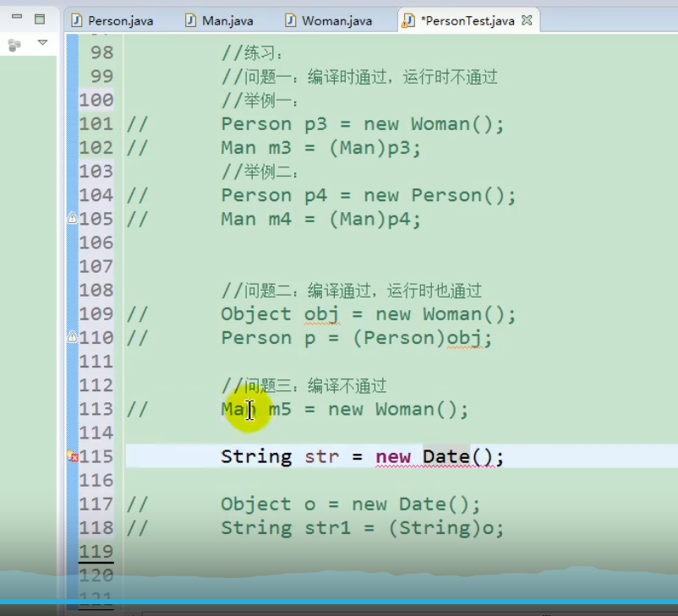Click the error quick-fix marker on line 115
The height and width of the screenshot is (616, 678).
73,456
